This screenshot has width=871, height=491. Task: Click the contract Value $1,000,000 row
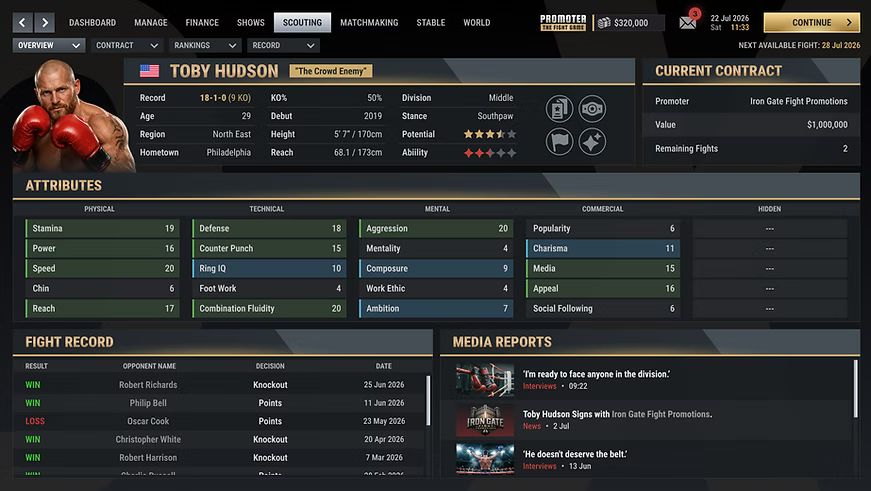point(751,125)
